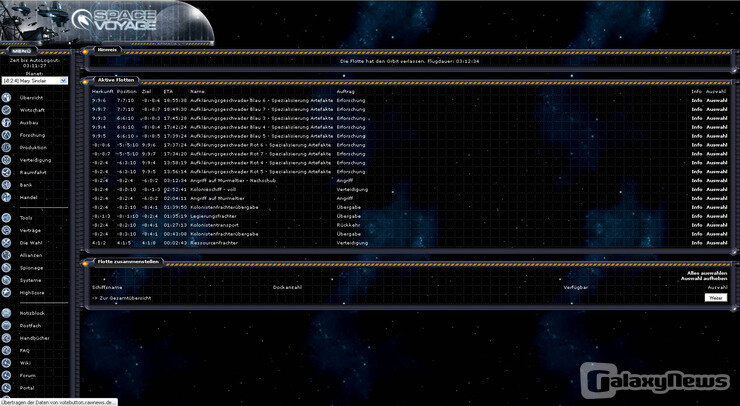This screenshot has width=740, height=406.
Task: Choose Auswahl for Kolonieschiff - voll fleet
Action: pos(717,189)
